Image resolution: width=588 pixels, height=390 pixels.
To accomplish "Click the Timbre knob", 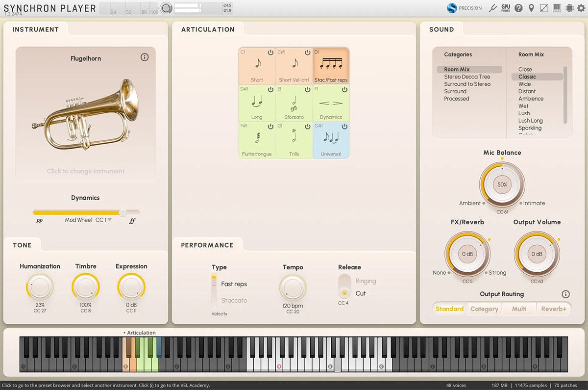I will coord(86,287).
